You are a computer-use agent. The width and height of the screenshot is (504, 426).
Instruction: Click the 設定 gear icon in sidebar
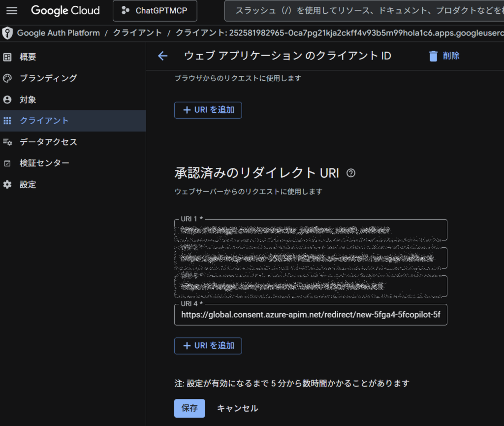pyautogui.click(x=7, y=185)
